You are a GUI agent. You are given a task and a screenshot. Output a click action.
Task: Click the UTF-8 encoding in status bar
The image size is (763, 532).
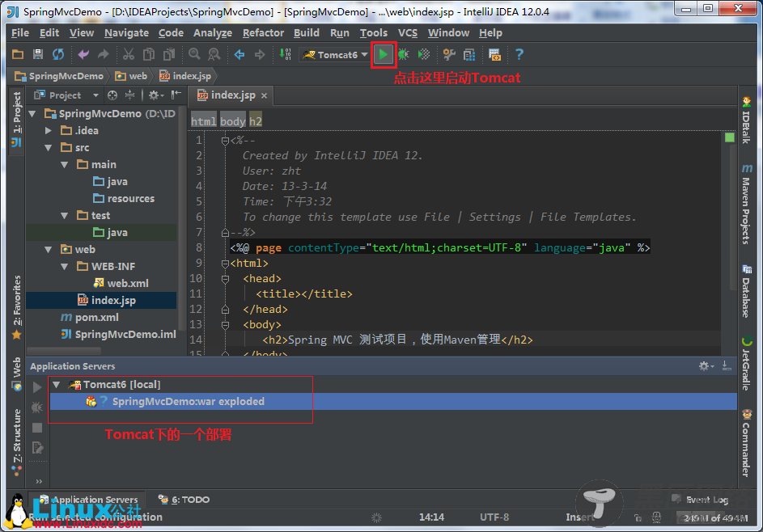[x=494, y=517]
